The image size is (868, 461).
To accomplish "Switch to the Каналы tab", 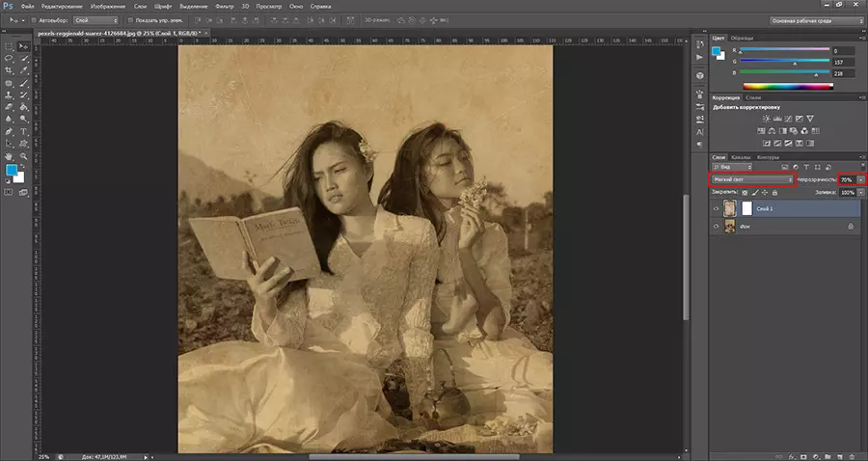I will (x=741, y=156).
